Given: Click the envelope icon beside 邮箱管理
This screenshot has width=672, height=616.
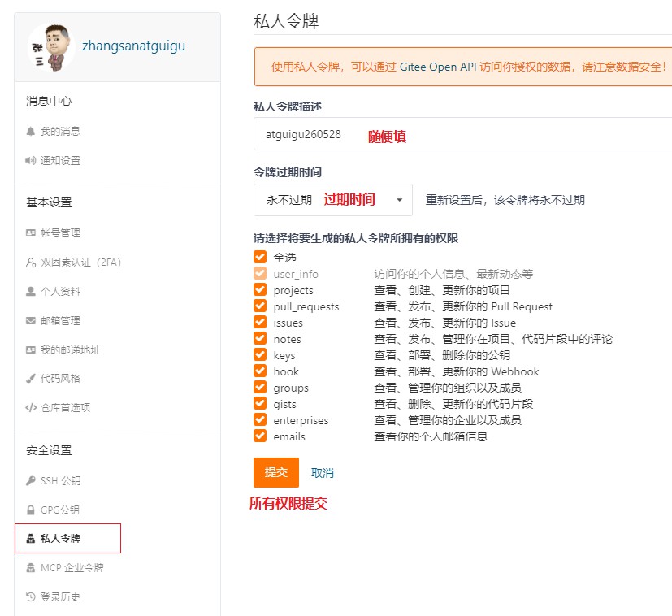Looking at the screenshot, I should pos(30,321).
